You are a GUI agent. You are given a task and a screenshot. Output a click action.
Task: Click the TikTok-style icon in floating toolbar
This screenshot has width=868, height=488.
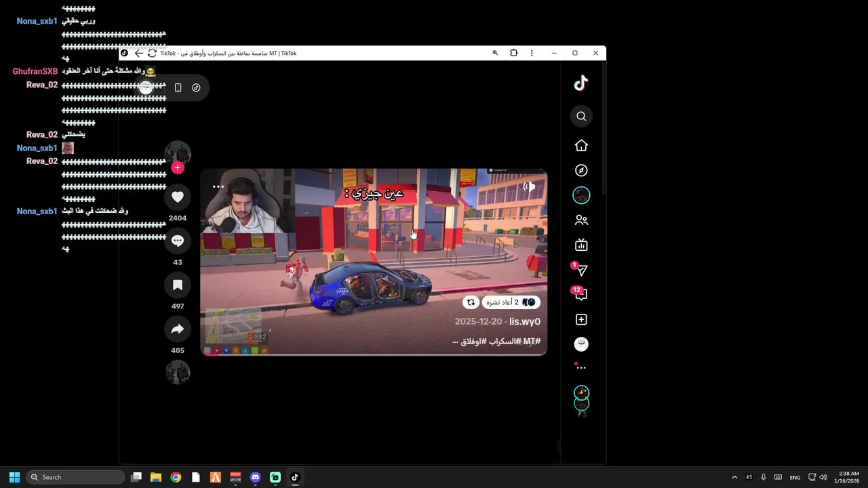coord(196,87)
